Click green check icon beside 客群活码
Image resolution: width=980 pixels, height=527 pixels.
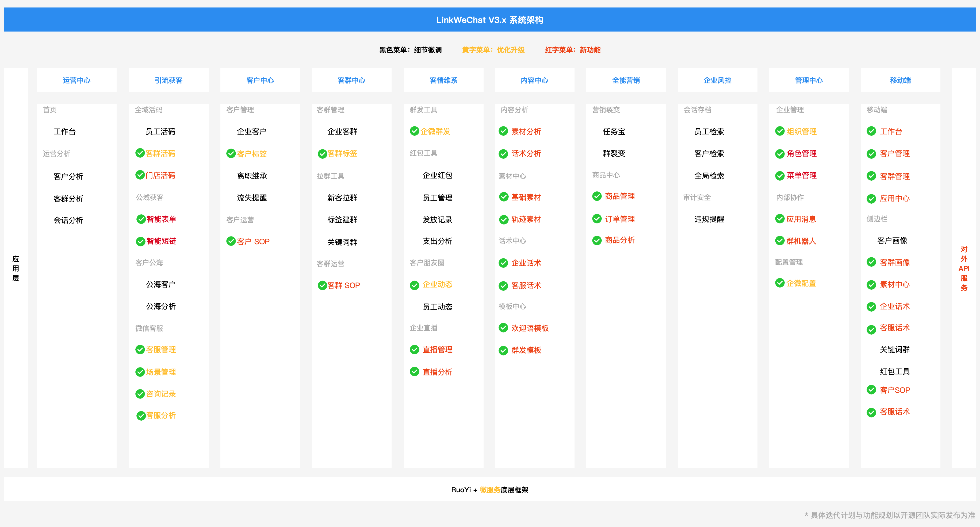point(140,153)
